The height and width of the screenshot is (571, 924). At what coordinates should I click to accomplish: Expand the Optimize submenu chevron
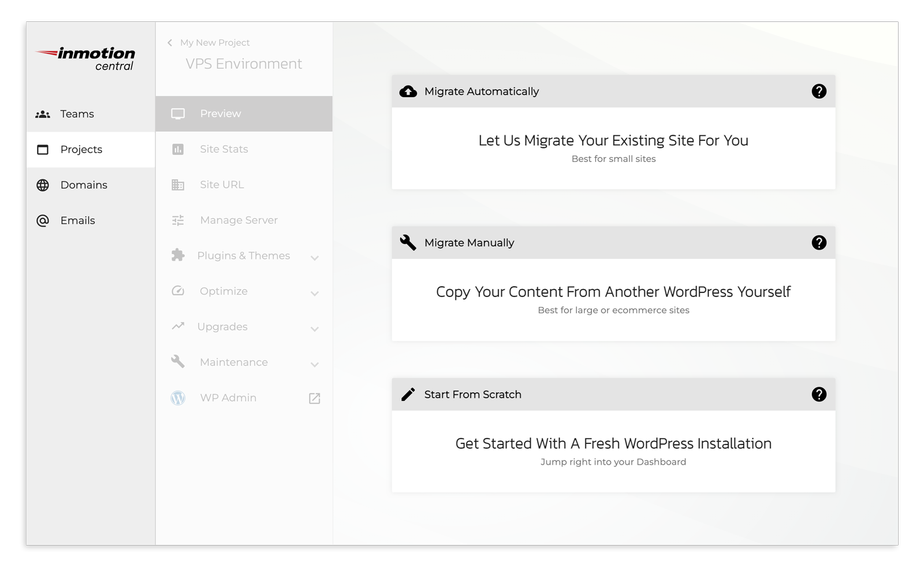click(x=315, y=294)
